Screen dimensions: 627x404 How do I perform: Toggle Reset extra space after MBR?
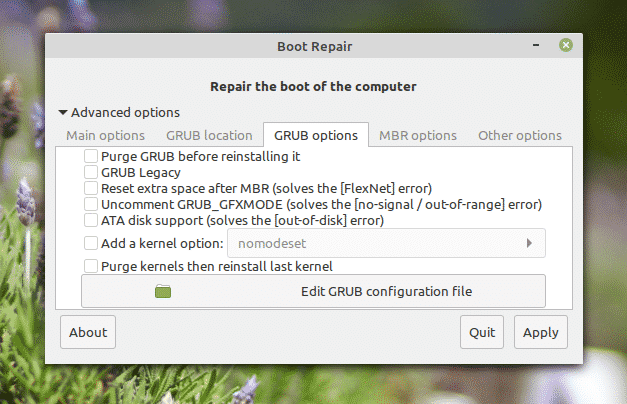(91, 188)
